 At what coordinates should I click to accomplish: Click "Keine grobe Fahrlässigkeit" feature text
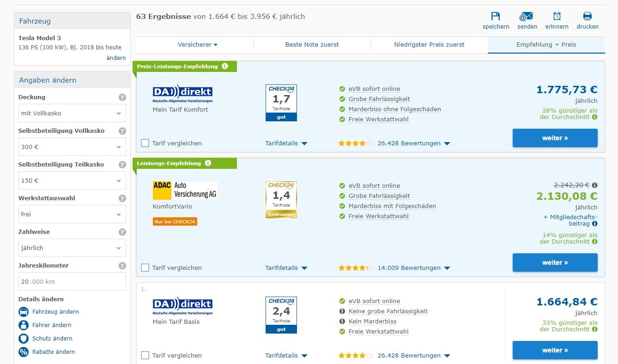[x=388, y=311]
